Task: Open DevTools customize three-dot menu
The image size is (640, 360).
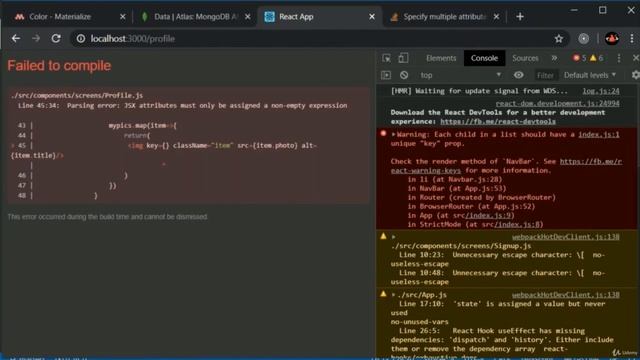Action: click(619, 58)
